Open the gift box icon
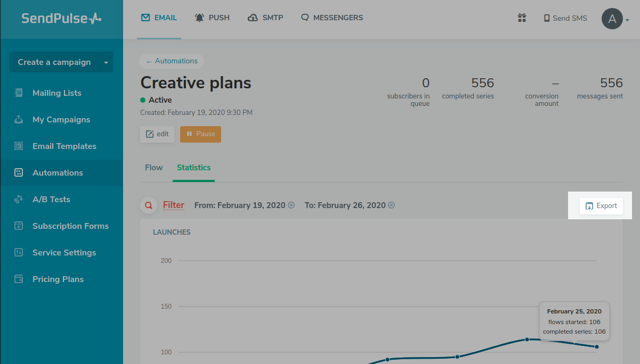640x364 pixels. pos(522,18)
